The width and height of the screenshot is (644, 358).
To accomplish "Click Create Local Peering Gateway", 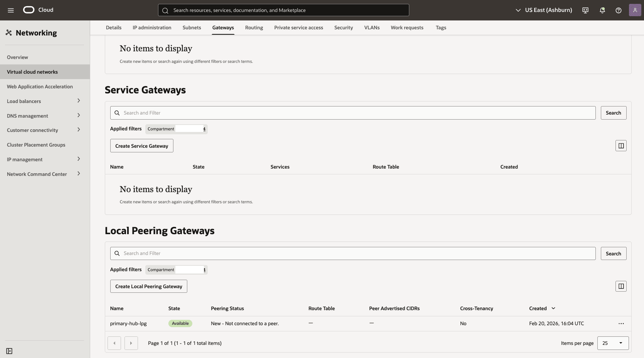I will [x=148, y=286].
